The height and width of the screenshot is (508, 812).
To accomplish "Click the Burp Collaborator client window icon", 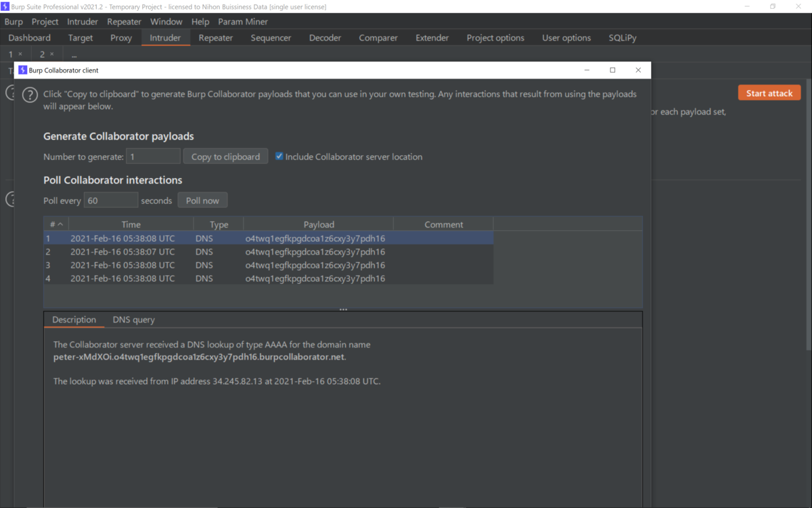I will [22, 70].
